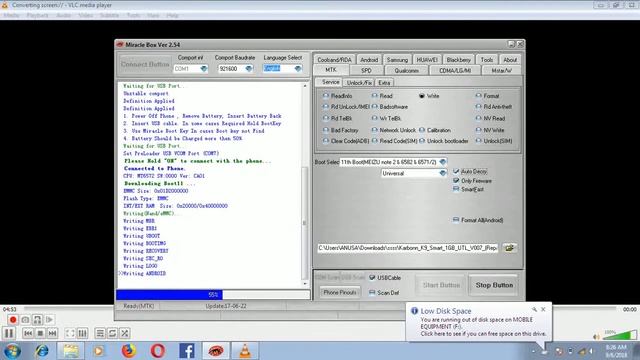This screenshot has width=640, height=360.
Task: Click Miracle Box flashing progress bar
Action: coord(213,294)
